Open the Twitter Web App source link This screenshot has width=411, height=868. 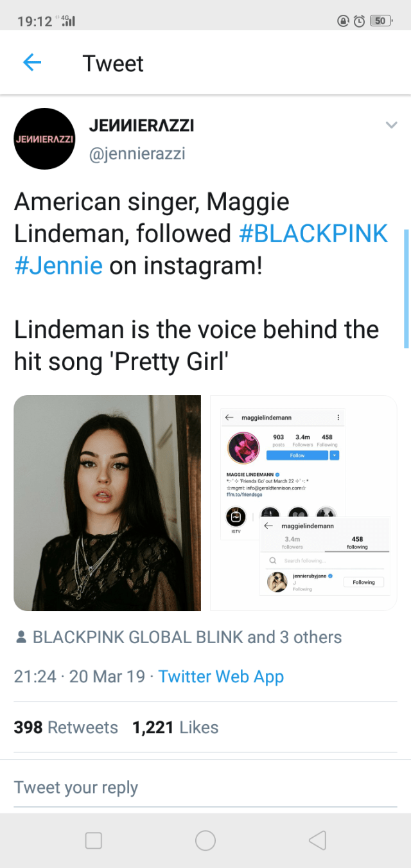(x=221, y=677)
